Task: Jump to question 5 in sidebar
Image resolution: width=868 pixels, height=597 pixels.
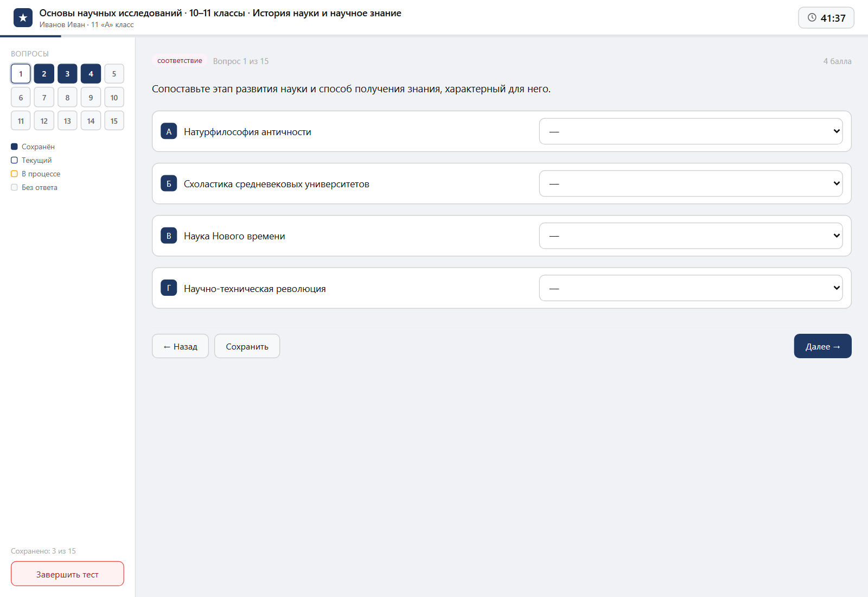Action: click(x=114, y=74)
